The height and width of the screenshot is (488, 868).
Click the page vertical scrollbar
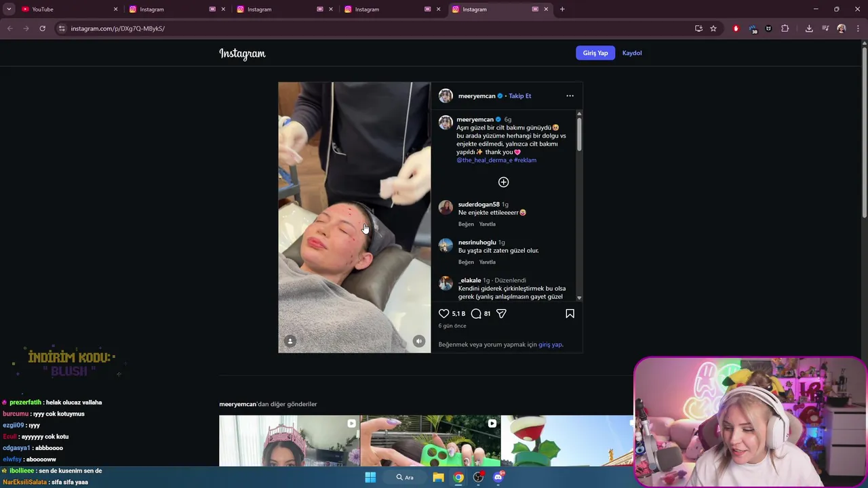pos(864,132)
